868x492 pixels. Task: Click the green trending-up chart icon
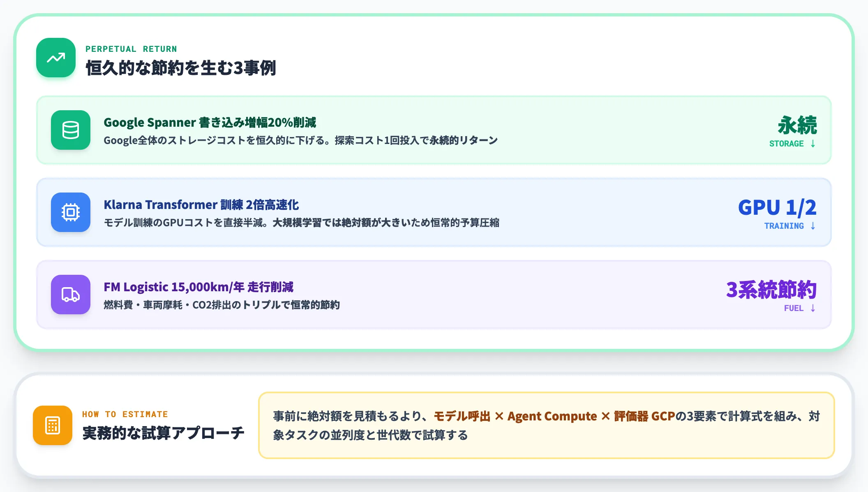56,58
